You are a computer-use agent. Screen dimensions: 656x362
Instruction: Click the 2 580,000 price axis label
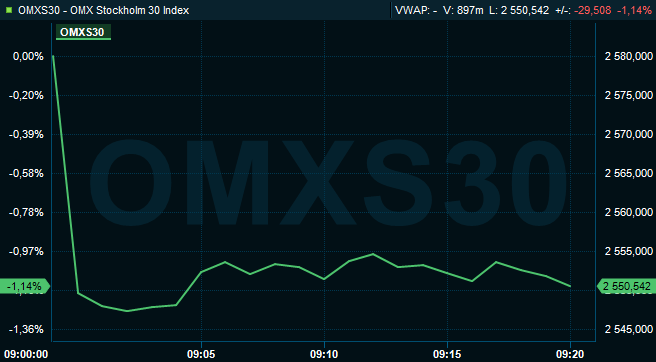[629, 56]
